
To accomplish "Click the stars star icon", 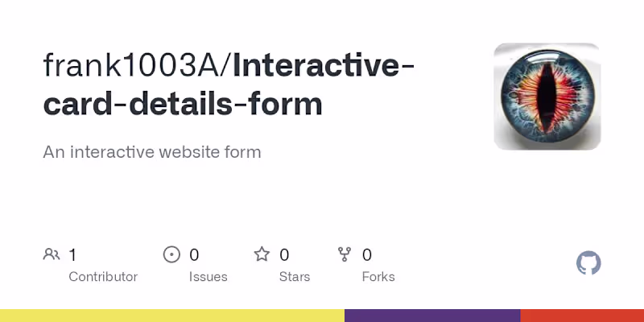I will (262, 255).
